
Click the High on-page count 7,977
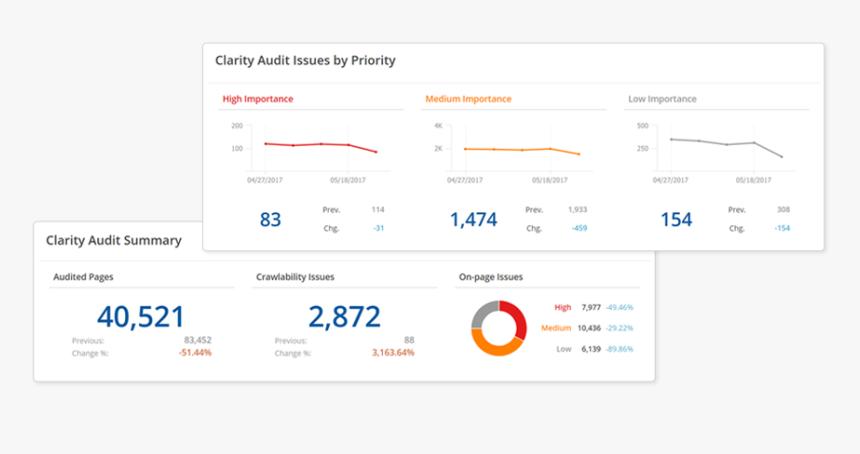coord(591,308)
